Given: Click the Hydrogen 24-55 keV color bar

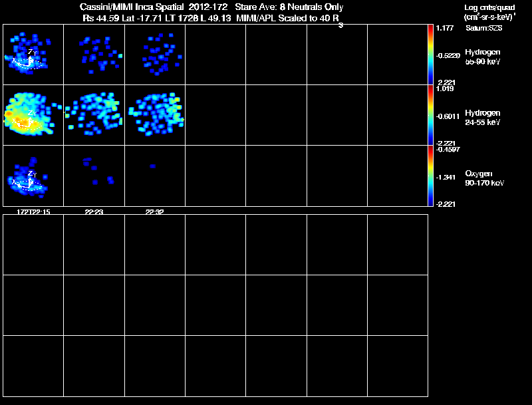Looking at the screenshot, I should [430, 115].
